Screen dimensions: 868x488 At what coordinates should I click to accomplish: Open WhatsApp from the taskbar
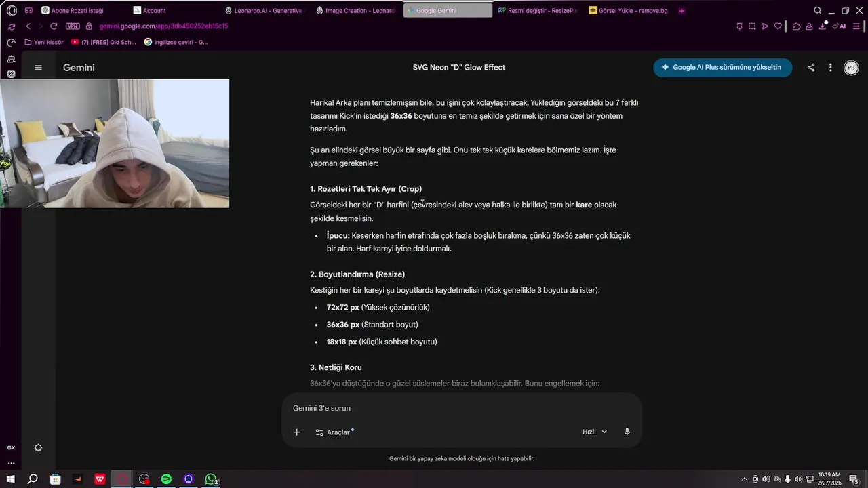(x=211, y=479)
